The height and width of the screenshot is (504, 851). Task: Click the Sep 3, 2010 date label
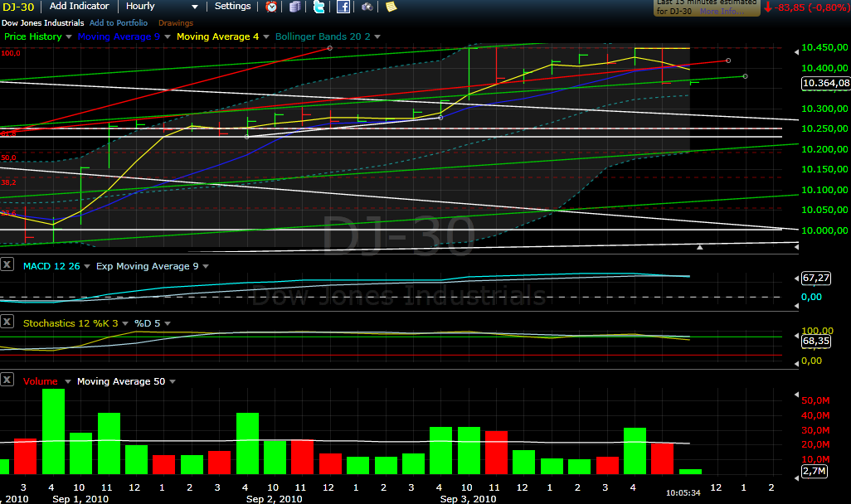468,498
